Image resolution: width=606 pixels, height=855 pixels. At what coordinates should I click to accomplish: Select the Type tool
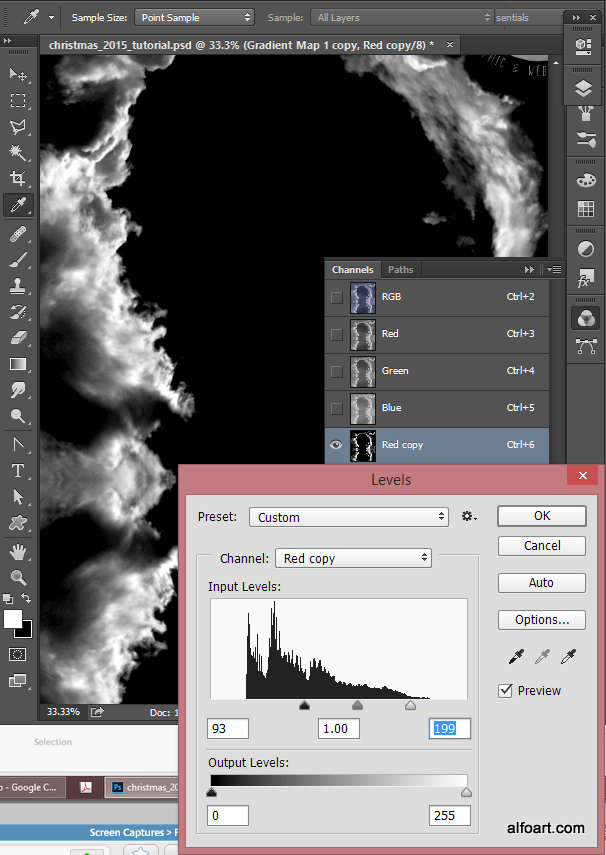tap(18, 470)
